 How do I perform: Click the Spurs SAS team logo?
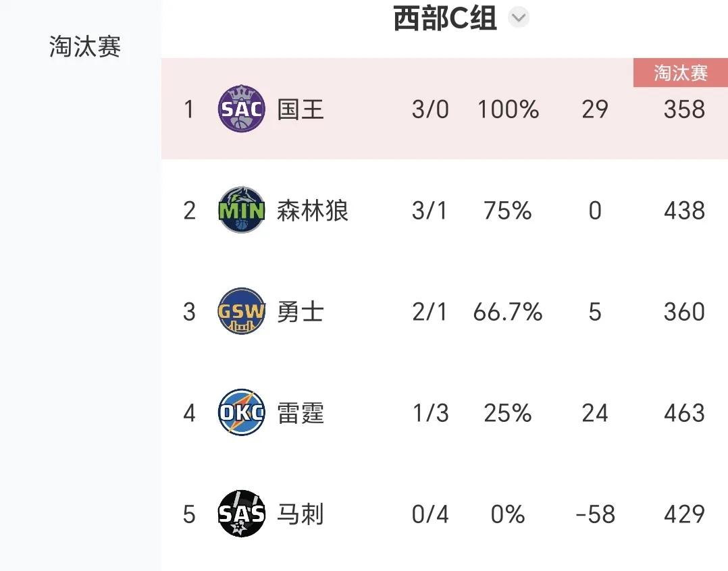pos(242,514)
